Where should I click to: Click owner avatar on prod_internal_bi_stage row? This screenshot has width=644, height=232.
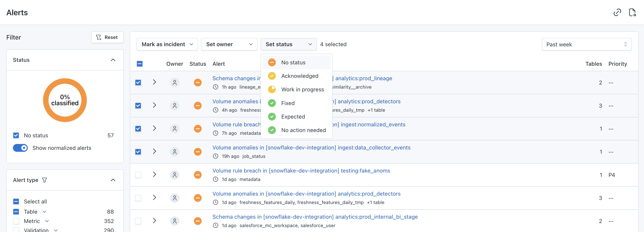(174, 221)
